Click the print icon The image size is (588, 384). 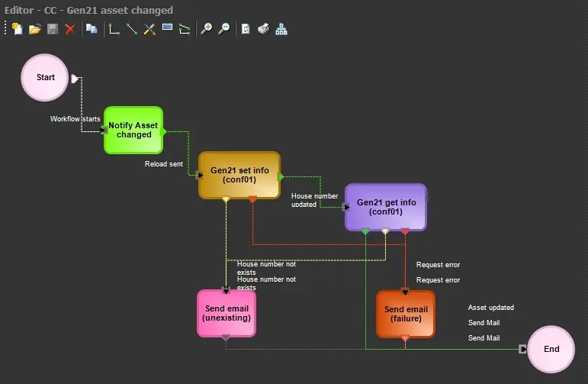tap(263, 29)
